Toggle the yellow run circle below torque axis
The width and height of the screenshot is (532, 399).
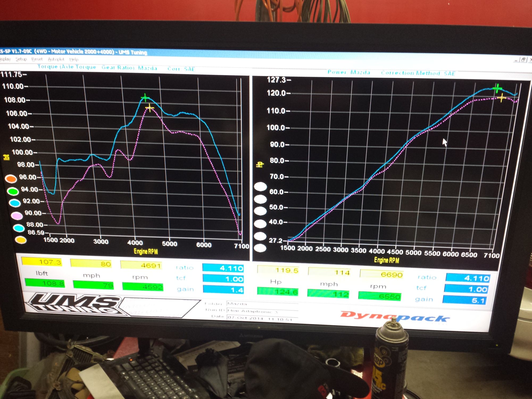(20, 240)
